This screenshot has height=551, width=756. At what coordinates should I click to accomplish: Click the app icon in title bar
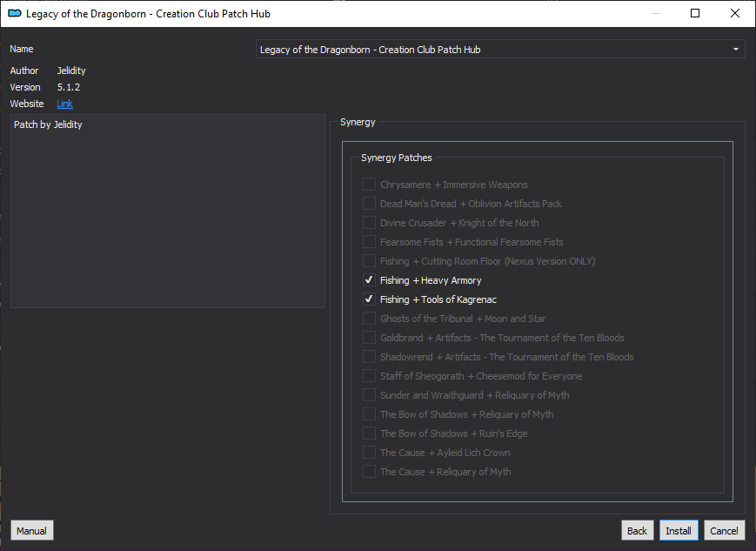(x=14, y=14)
